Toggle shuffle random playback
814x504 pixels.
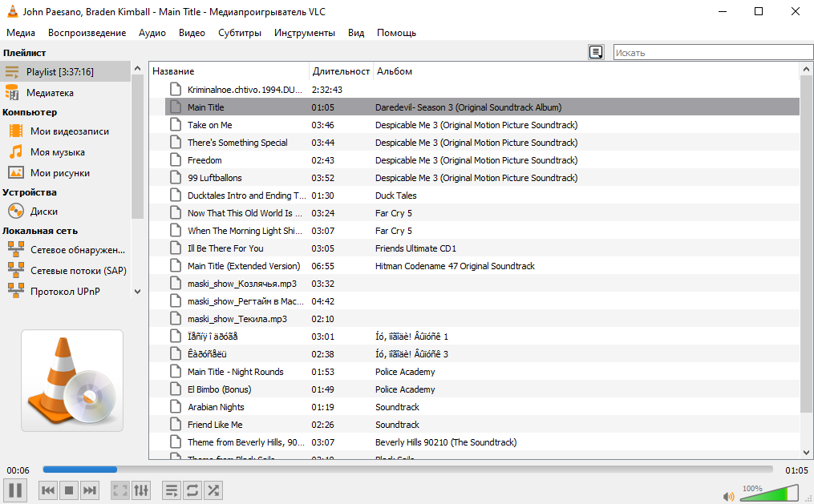point(213,490)
